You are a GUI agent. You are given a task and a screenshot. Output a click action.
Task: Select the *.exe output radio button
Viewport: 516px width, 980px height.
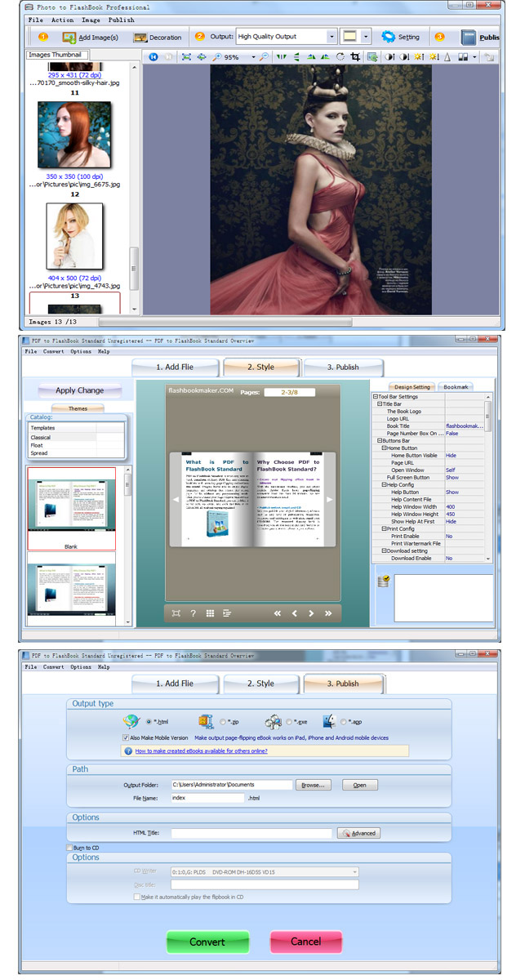tap(289, 722)
